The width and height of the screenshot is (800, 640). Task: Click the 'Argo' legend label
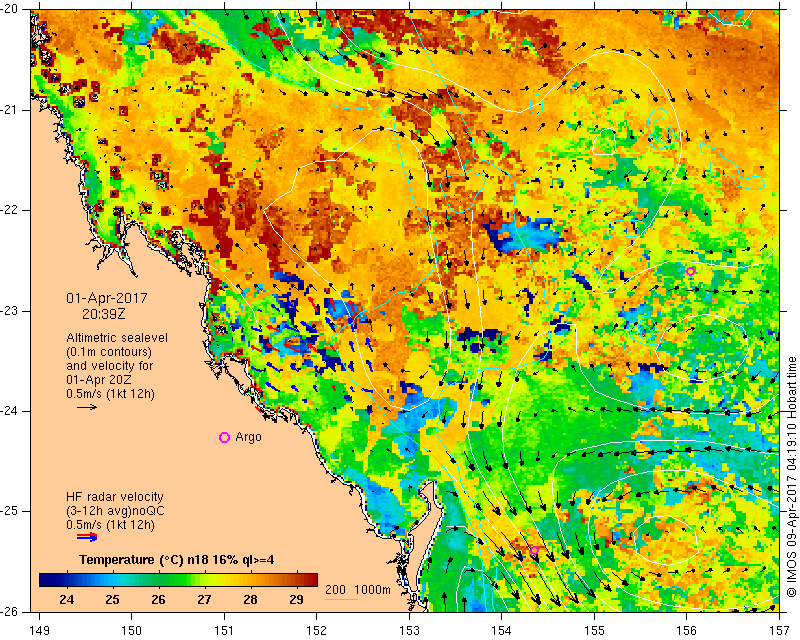pyautogui.click(x=248, y=437)
